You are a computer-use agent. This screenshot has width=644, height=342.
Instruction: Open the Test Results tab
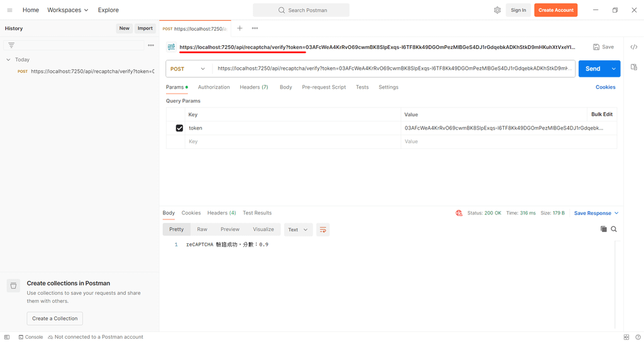pos(257,213)
